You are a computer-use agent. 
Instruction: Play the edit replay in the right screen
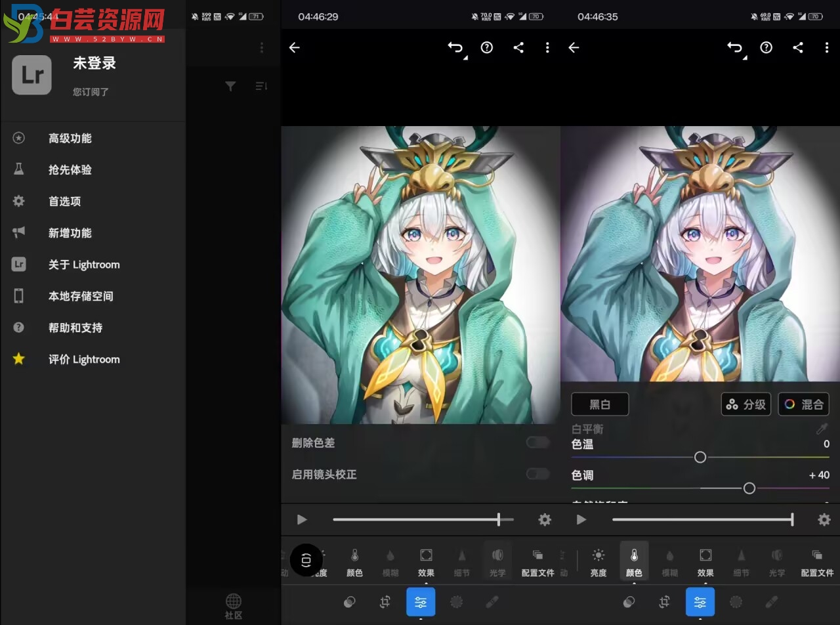(581, 520)
